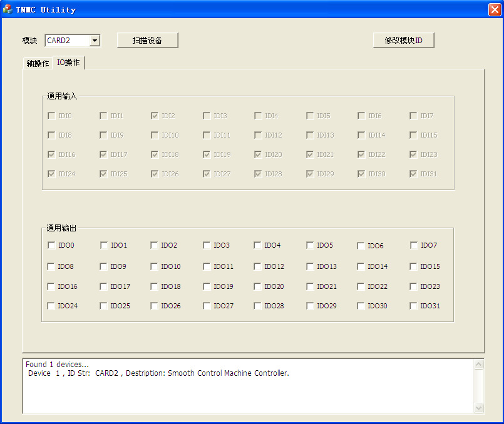Check the IDO12 output
This screenshot has height=424, width=504.
(257, 266)
